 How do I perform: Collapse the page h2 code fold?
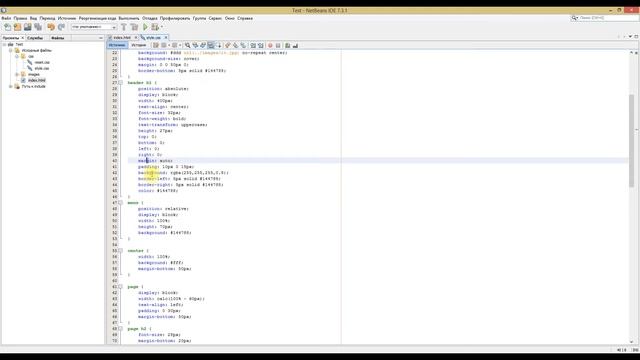(120, 329)
